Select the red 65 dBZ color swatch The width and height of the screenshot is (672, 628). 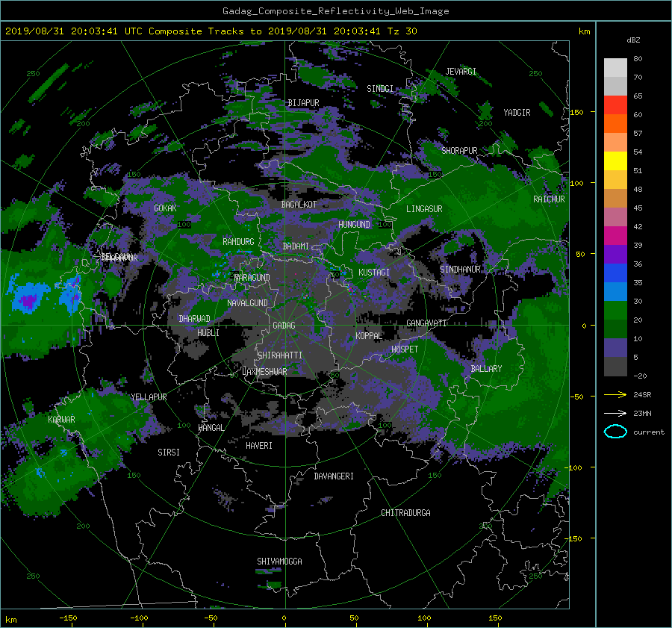[615, 105]
